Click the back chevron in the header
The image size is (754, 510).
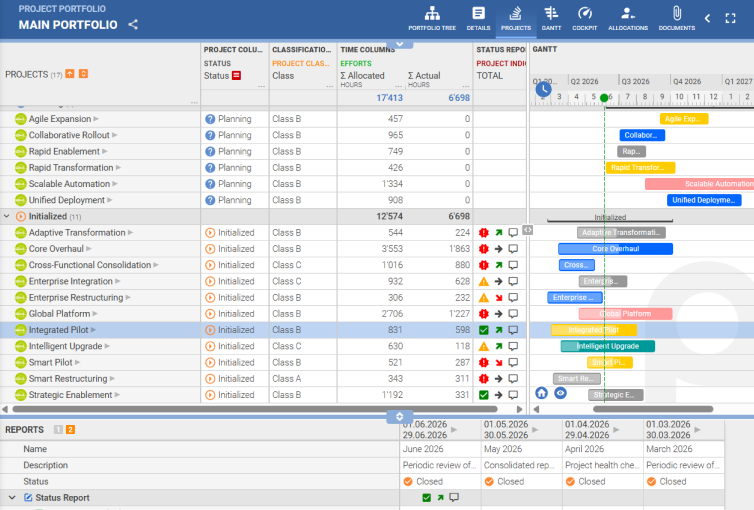coord(707,19)
